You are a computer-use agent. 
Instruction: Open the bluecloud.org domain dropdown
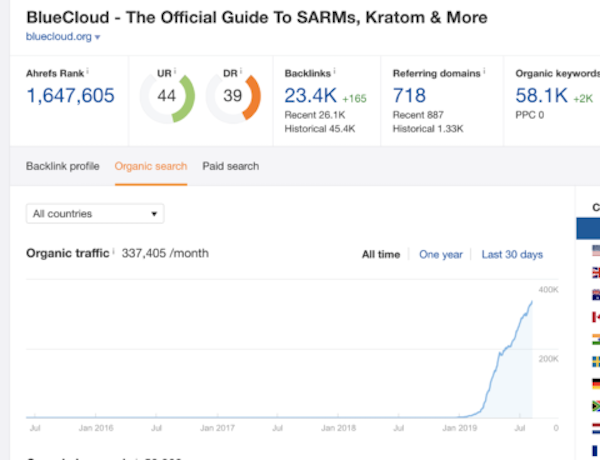coord(63,37)
